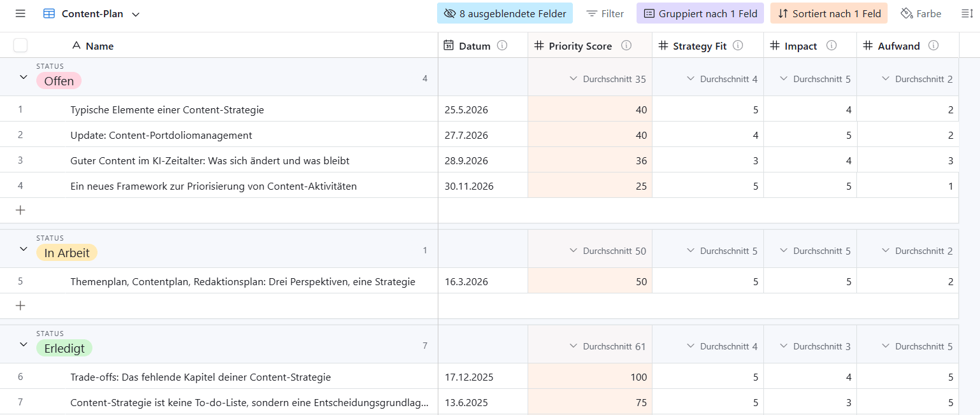The height and width of the screenshot is (415, 980).
Task: Open the sidebar hamburger menu
Action: point(20,13)
